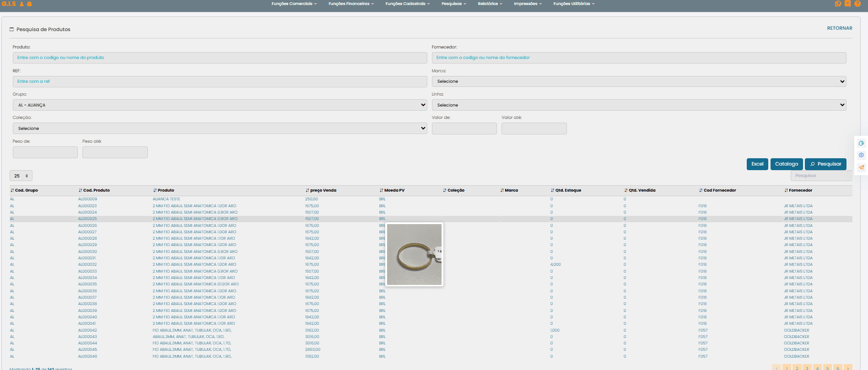
Task: Click the blue Pesquisar search button
Action: pos(825,164)
